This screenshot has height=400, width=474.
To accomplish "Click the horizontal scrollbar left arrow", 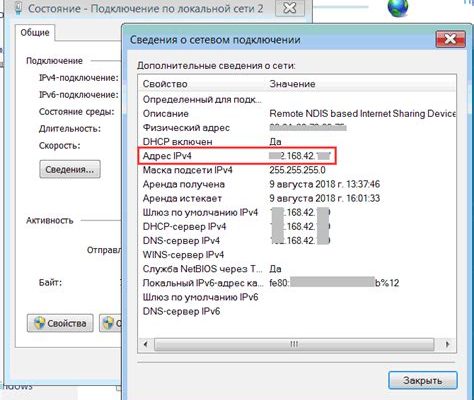I will 145,344.
